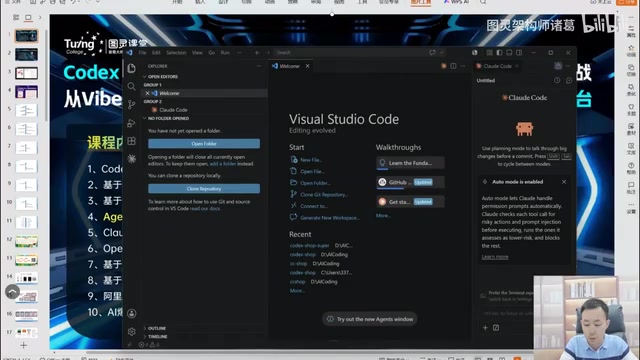Open Run and Debug view

point(131,123)
